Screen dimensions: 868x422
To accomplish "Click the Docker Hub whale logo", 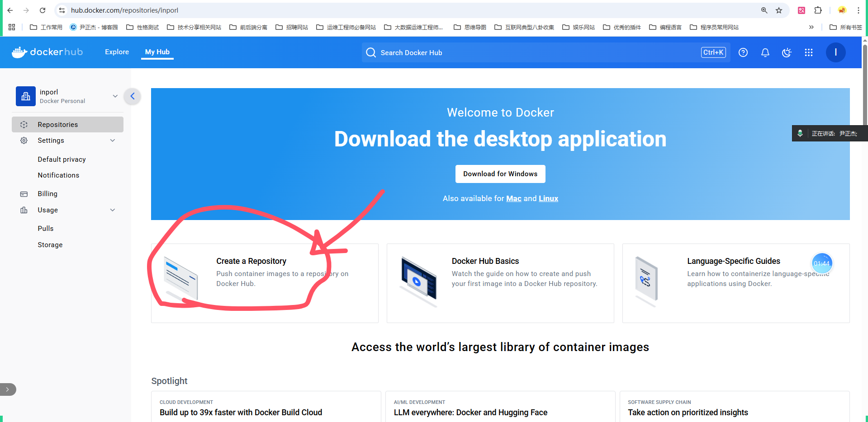I will pos(47,52).
